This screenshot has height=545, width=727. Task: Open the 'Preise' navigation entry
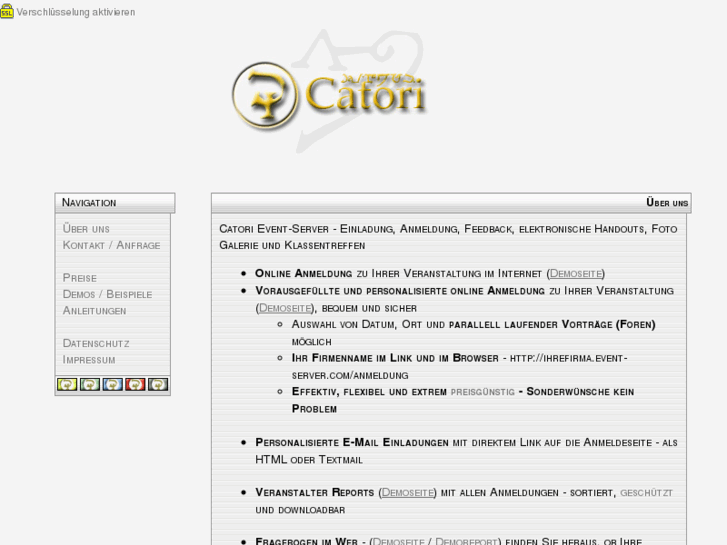point(80,278)
